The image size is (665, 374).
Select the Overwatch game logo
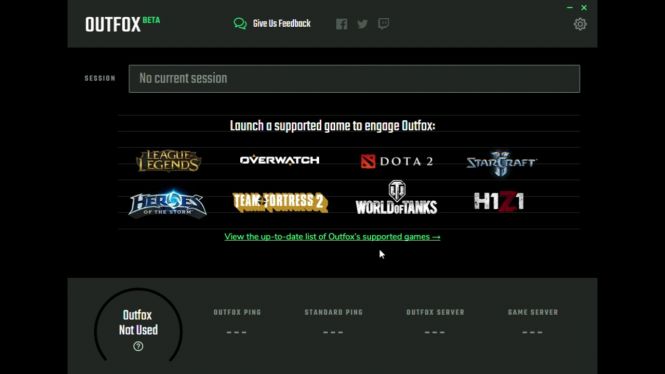click(279, 160)
